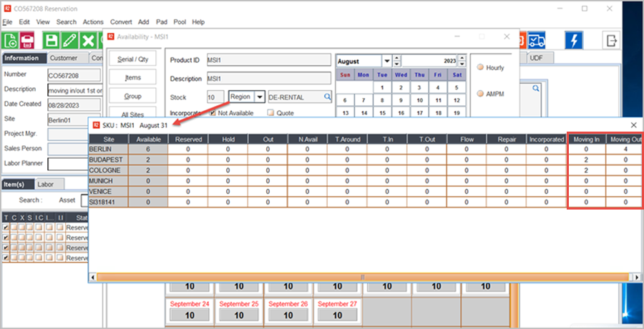Open the Convert menu
Image resolution: width=644 pixels, height=329 pixels.
(x=120, y=22)
